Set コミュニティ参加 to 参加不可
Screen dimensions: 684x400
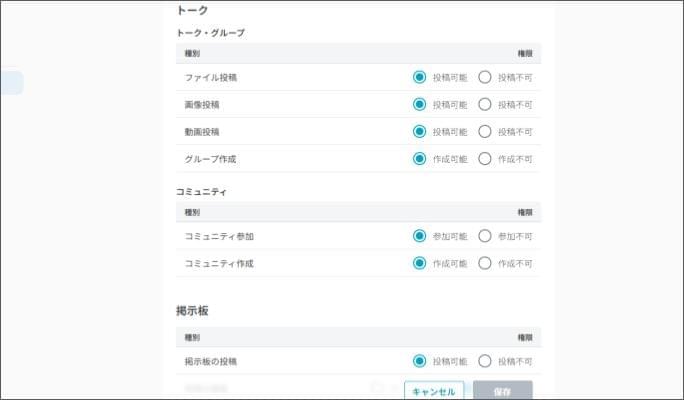[x=485, y=236]
